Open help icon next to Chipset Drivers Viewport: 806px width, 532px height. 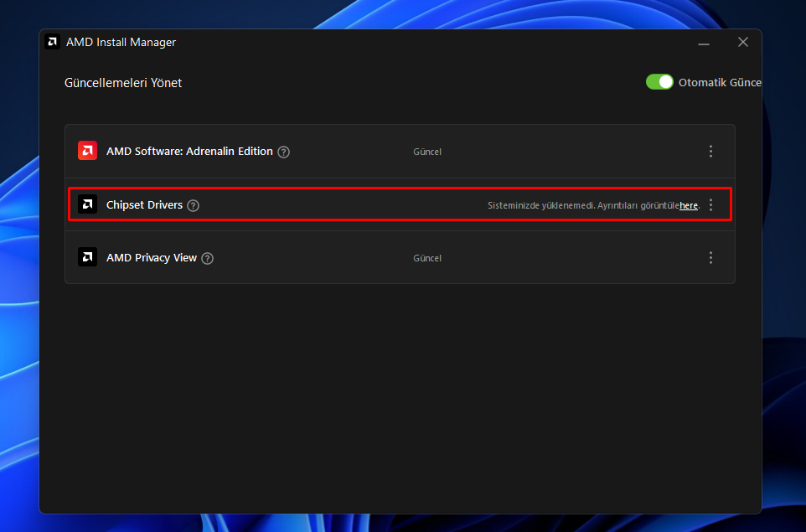[x=193, y=205]
